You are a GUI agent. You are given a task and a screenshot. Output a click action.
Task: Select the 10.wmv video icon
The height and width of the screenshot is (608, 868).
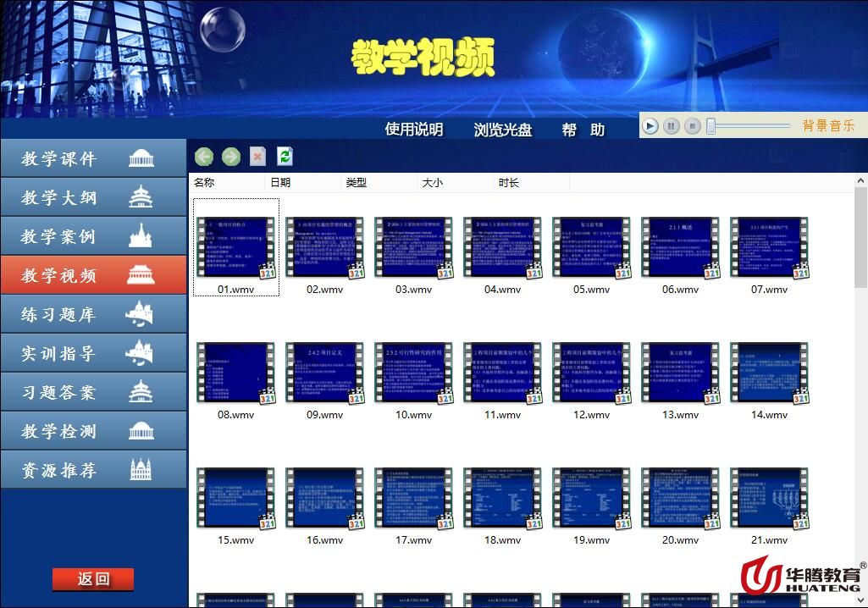click(413, 373)
